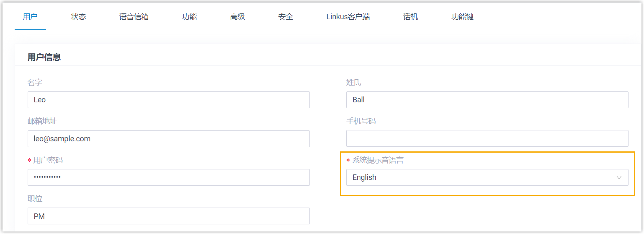Click the 邮箱地址 field with leo@sample.com

168,139
